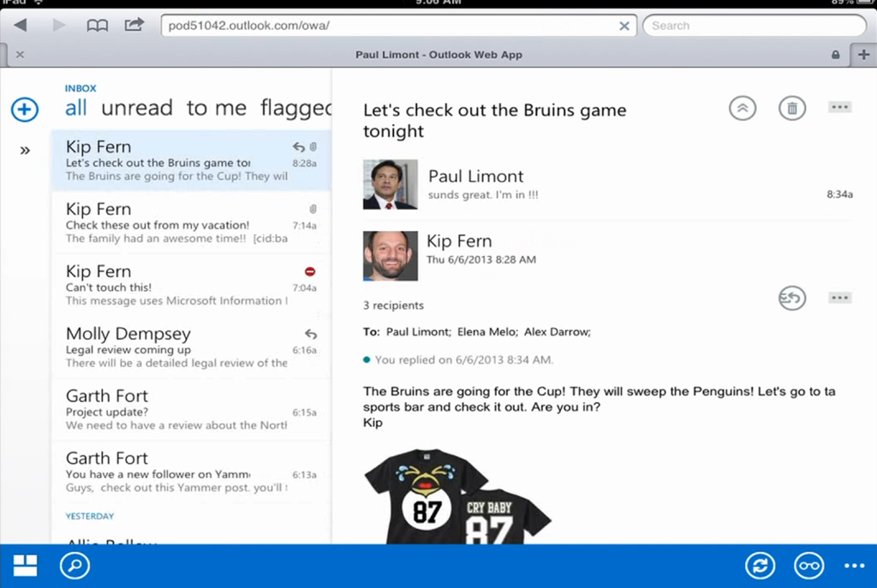Collapse the conversation with the double-up chevron
The image size is (877, 588).
point(743,108)
